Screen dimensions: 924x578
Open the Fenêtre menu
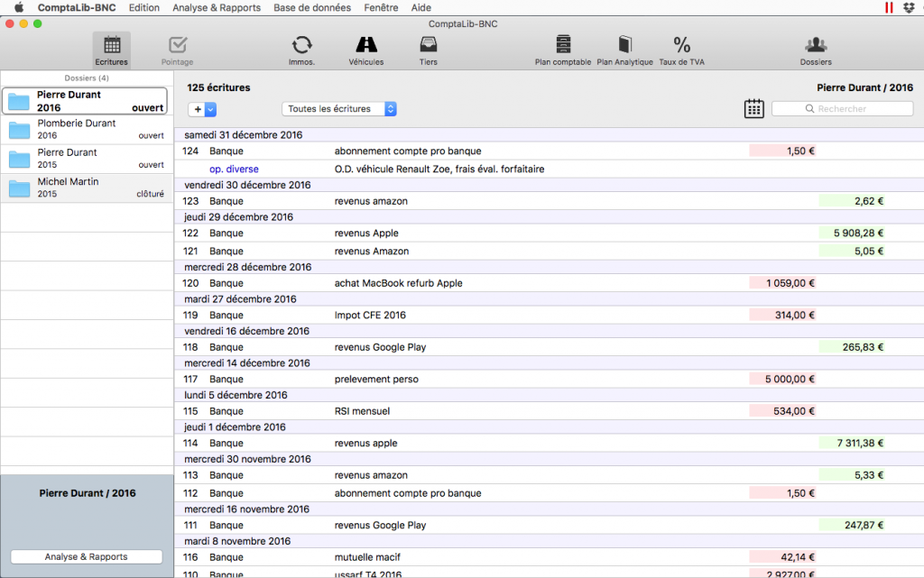381,7
